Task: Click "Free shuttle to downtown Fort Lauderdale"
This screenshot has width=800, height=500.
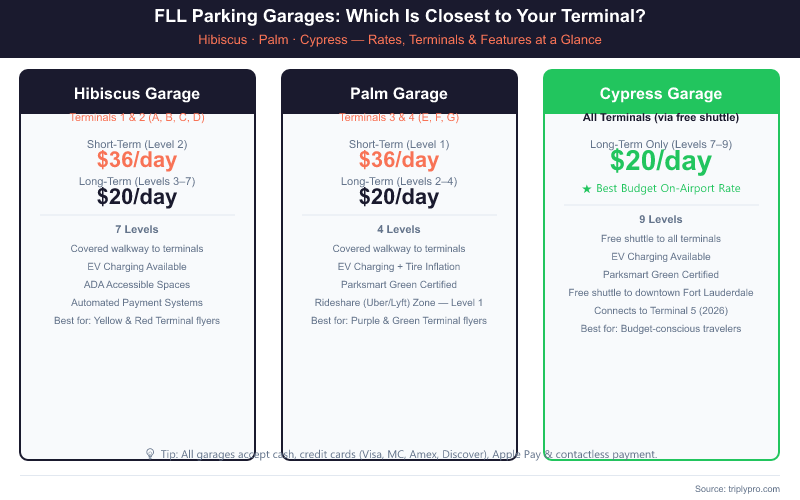Action: (x=661, y=293)
